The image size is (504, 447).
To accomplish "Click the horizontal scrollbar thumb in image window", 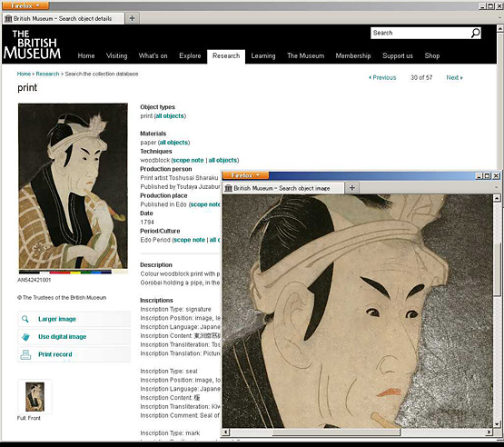I will tap(337, 432).
